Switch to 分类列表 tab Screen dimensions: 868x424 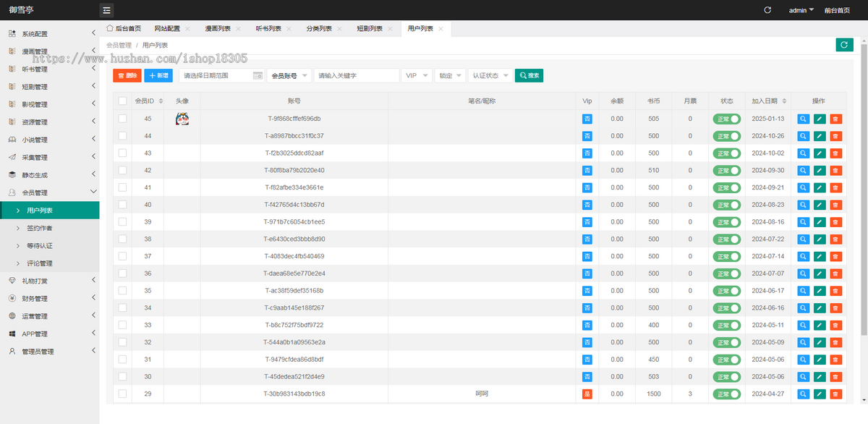tap(319, 28)
